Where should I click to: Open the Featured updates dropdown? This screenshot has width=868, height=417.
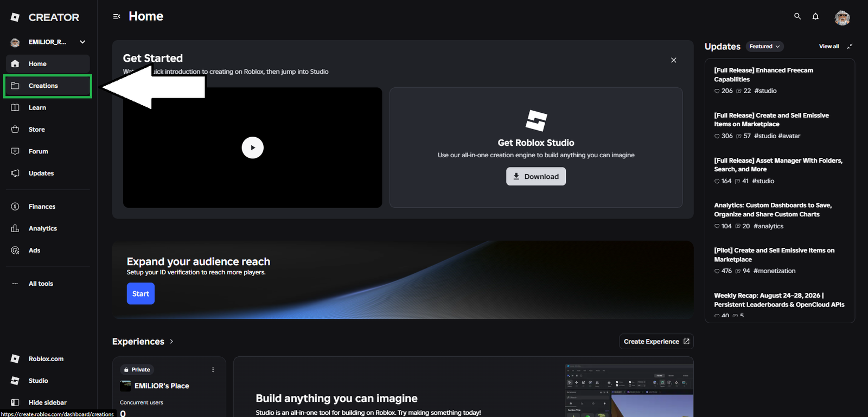(x=764, y=47)
